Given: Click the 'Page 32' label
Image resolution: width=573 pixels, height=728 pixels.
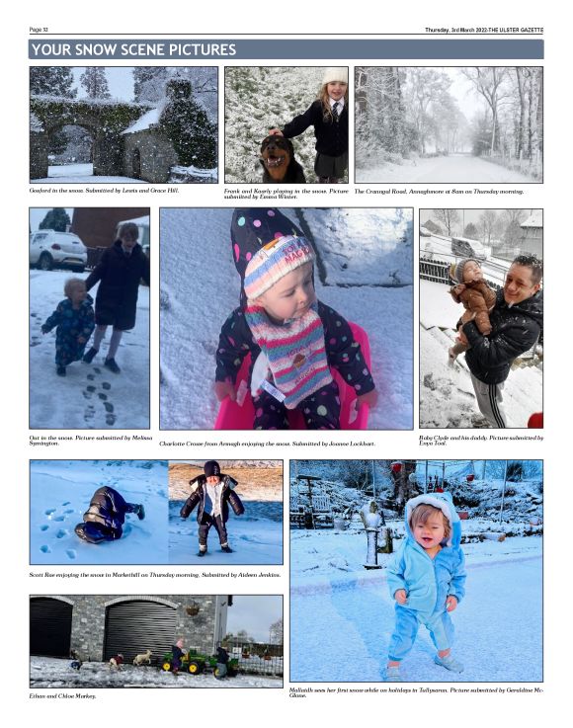Looking at the screenshot, I should (x=39, y=30).
